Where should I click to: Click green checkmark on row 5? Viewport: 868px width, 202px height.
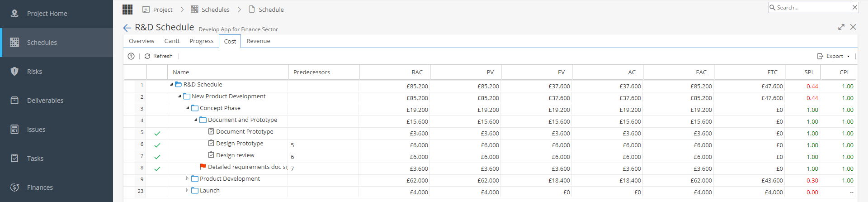157,134
